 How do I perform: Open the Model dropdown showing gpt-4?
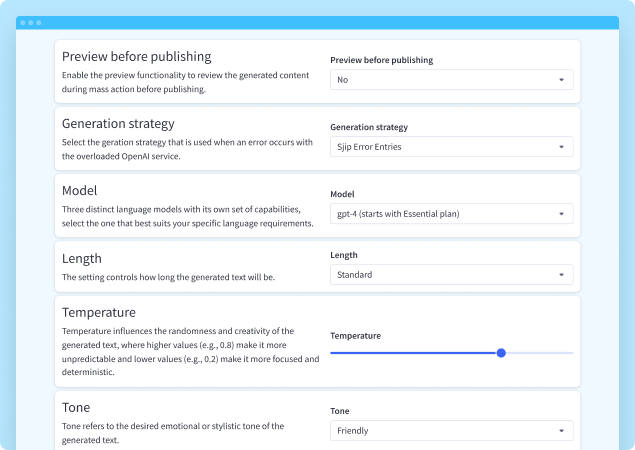451,213
